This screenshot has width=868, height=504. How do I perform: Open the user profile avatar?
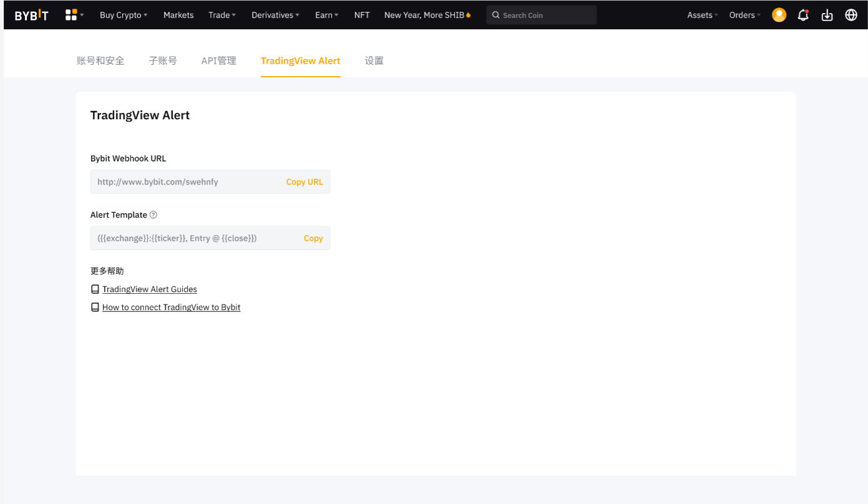click(779, 15)
